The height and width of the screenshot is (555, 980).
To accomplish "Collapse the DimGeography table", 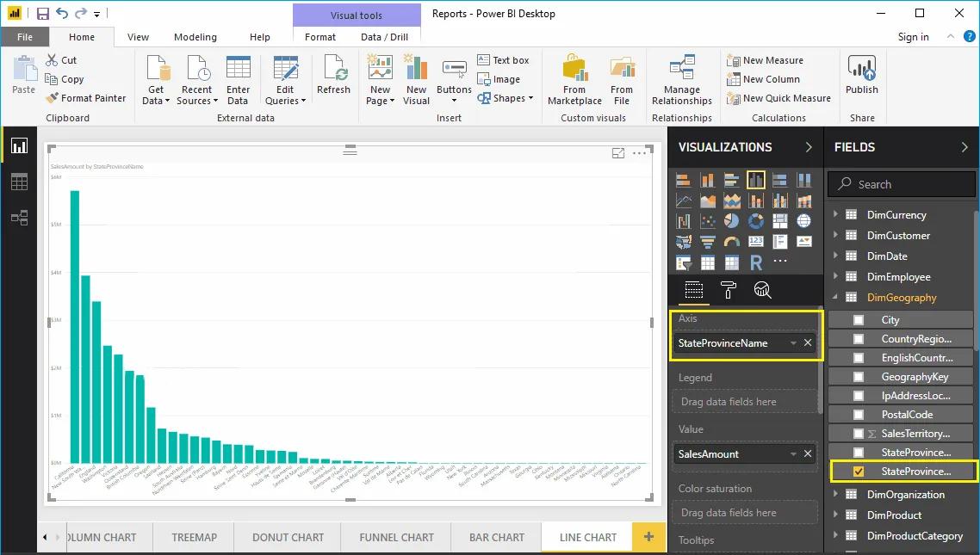I will click(x=837, y=297).
